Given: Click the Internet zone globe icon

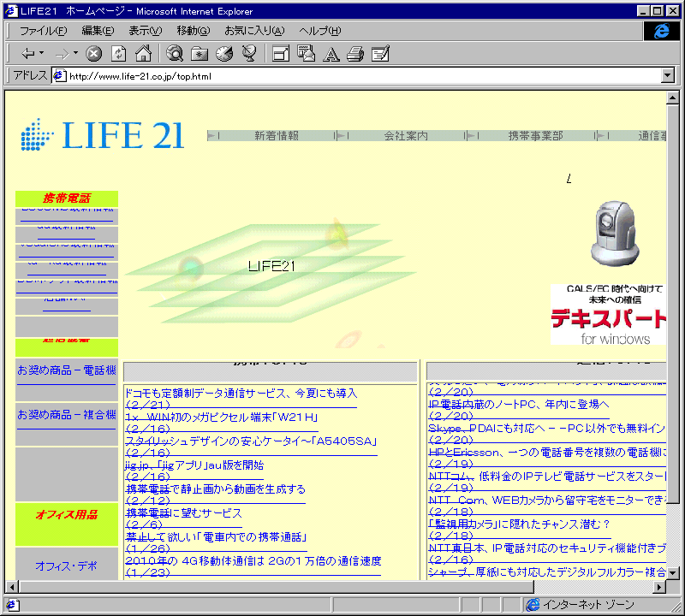Looking at the screenshot, I should 533,605.
